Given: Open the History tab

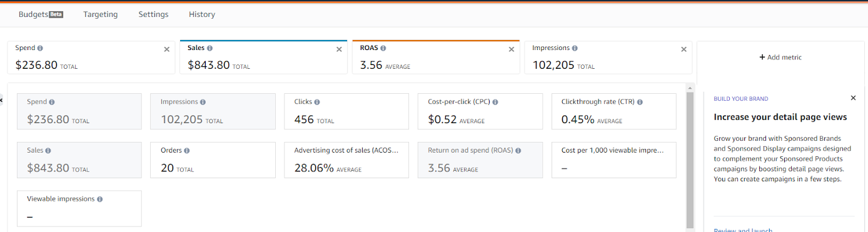Looking at the screenshot, I should click(x=201, y=14).
